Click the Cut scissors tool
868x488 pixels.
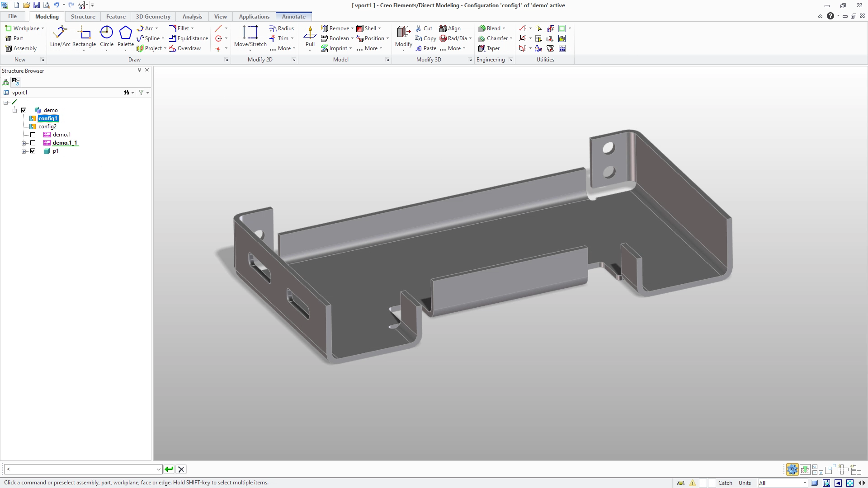tap(424, 28)
